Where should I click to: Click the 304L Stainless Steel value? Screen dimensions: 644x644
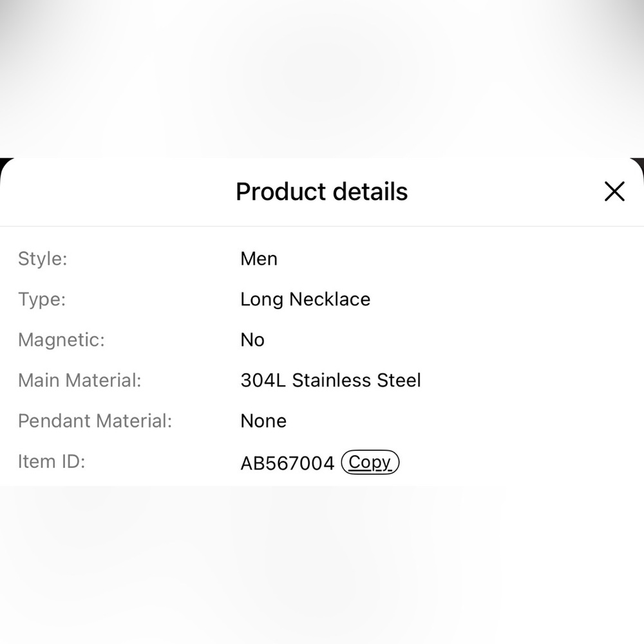point(330,381)
